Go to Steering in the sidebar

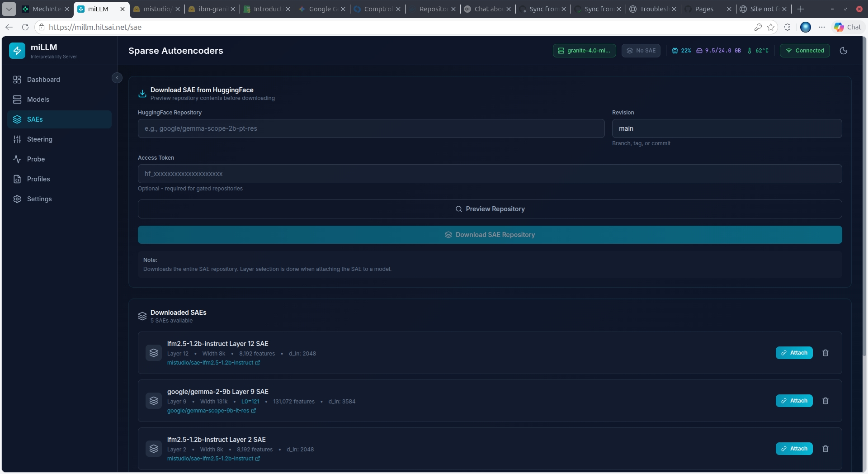[x=40, y=139]
